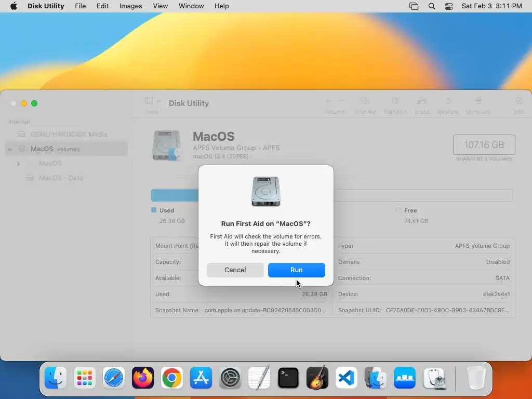
Task: Click the MacOS disk icon in main pane
Action: pos(166,145)
